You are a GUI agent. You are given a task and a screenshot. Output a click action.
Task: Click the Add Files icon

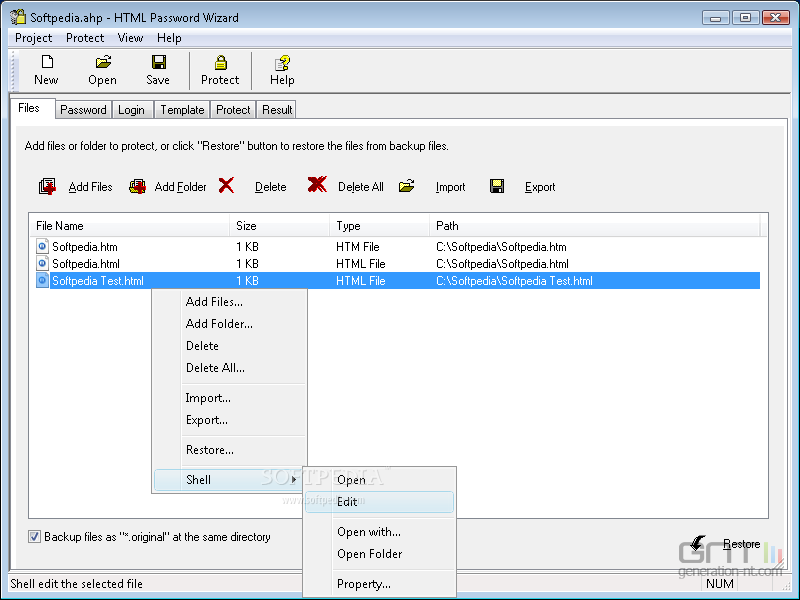(x=47, y=186)
